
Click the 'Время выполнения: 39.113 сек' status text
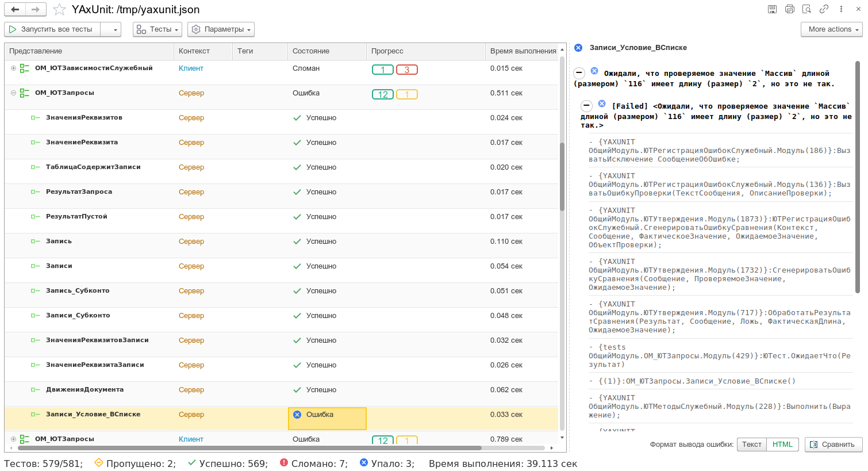(503, 464)
